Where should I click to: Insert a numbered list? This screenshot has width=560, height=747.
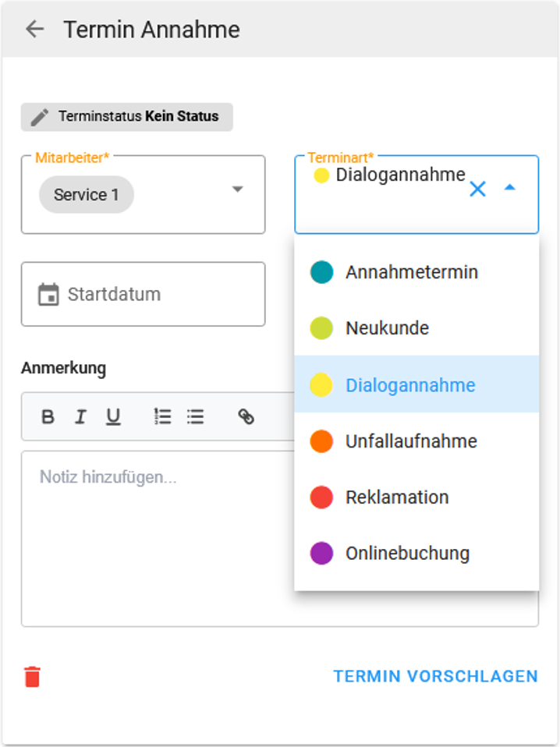click(162, 417)
